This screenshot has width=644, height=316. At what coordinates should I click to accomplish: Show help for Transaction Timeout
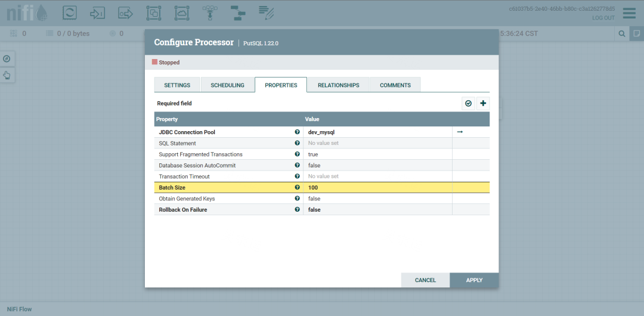[297, 176]
